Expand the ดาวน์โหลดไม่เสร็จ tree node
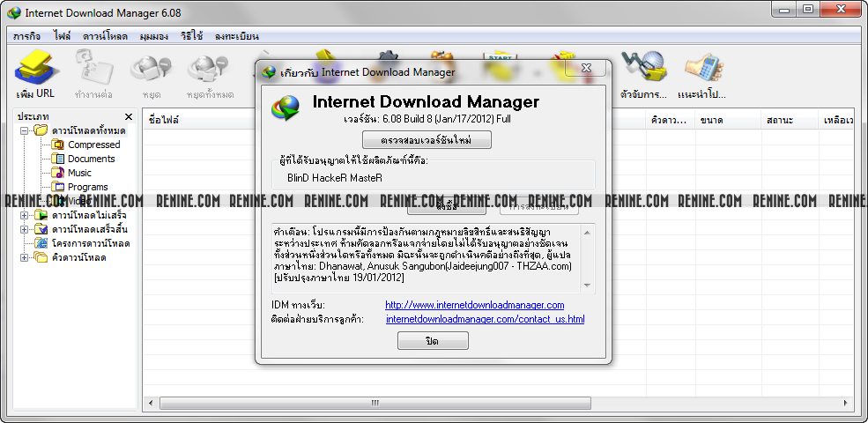Screen dimensions: 868x423 (x=24, y=215)
